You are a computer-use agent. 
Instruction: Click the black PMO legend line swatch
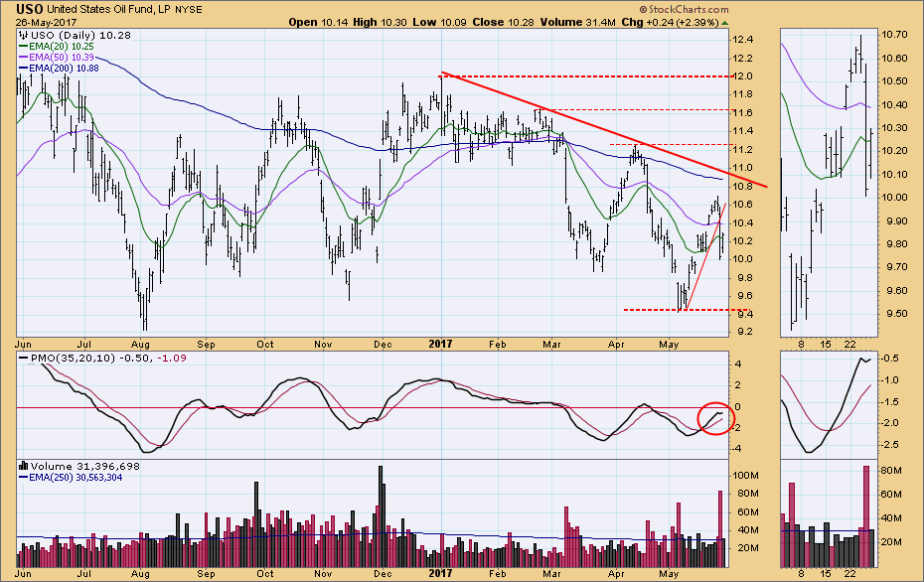(x=24, y=359)
